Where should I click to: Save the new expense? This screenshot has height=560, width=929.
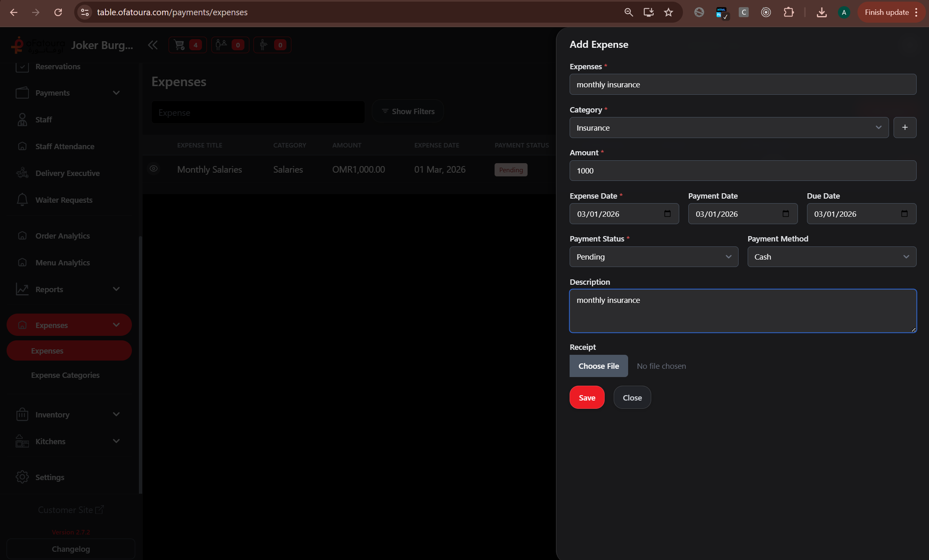point(586,398)
